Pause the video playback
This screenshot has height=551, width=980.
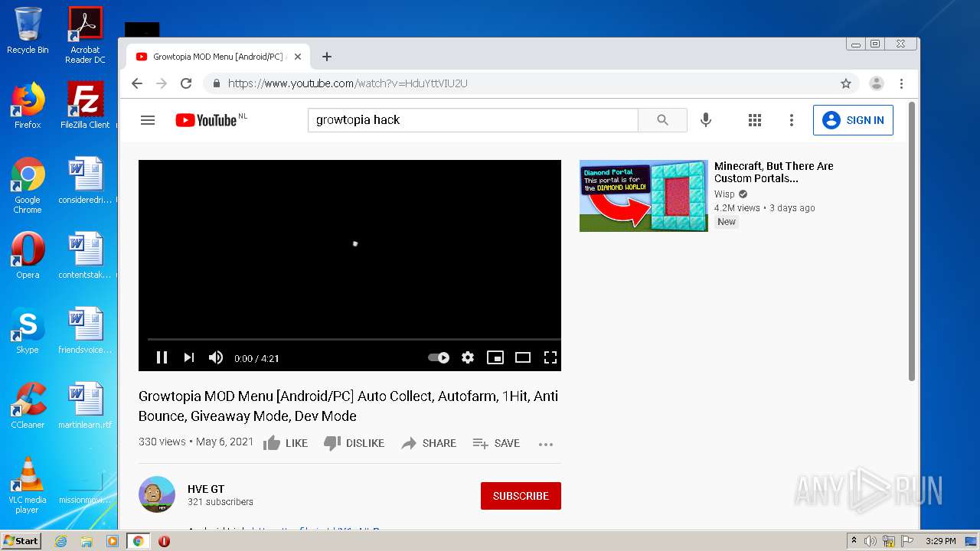pyautogui.click(x=162, y=357)
